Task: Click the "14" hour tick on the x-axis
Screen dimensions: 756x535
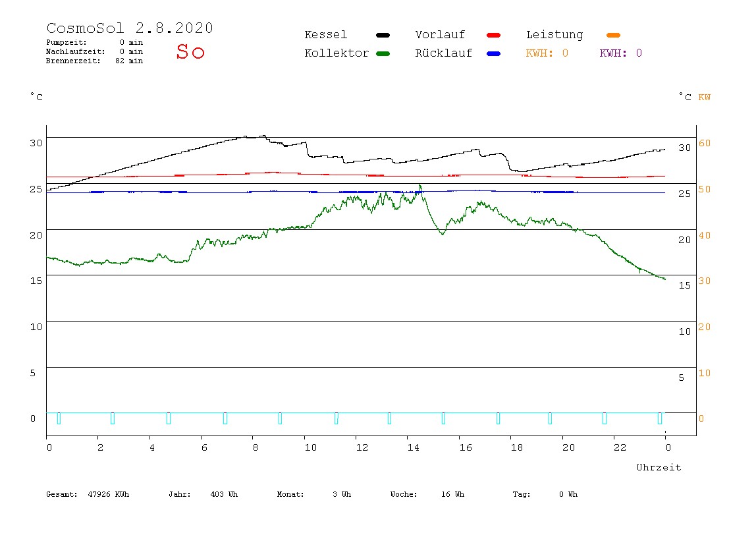Action: pos(413,447)
